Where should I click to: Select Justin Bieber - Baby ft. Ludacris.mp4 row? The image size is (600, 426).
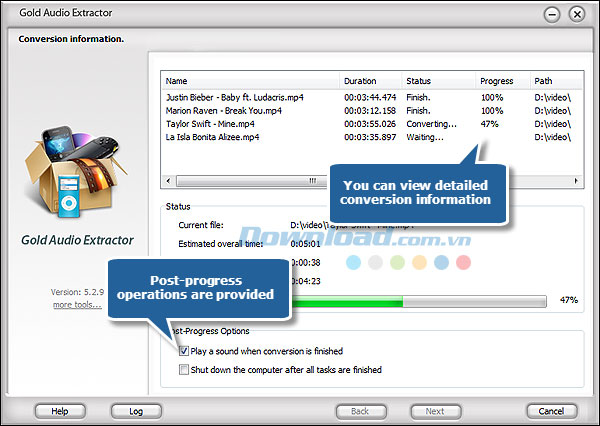click(235, 97)
